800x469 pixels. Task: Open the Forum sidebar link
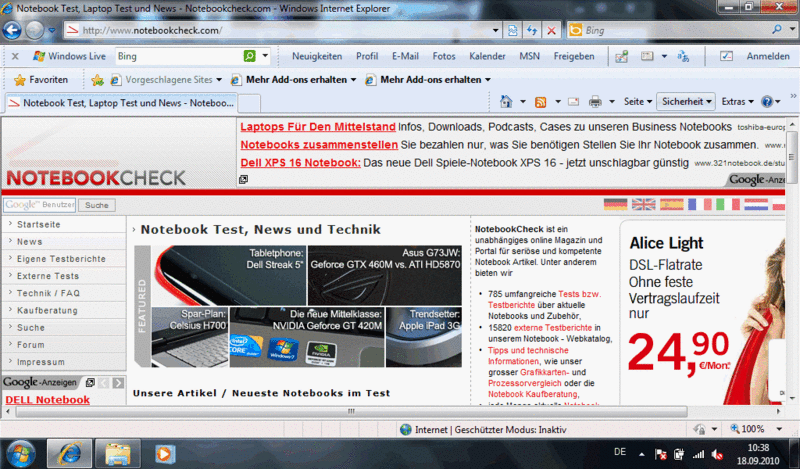coord(31,345)
